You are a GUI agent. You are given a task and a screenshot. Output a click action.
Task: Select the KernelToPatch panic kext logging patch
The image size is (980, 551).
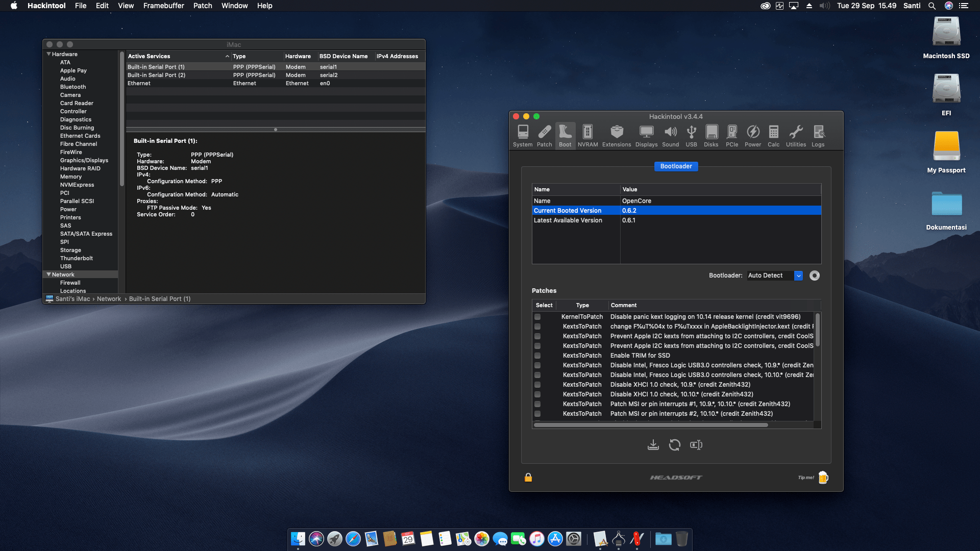[x=537, y=317]
